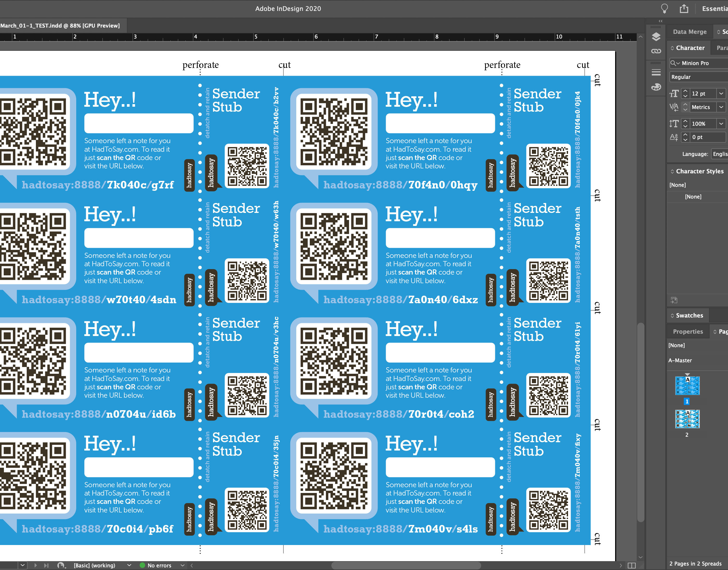Click the vertical scrollbar thumb
Screen dimensions: 728x570
pos(640,422)
